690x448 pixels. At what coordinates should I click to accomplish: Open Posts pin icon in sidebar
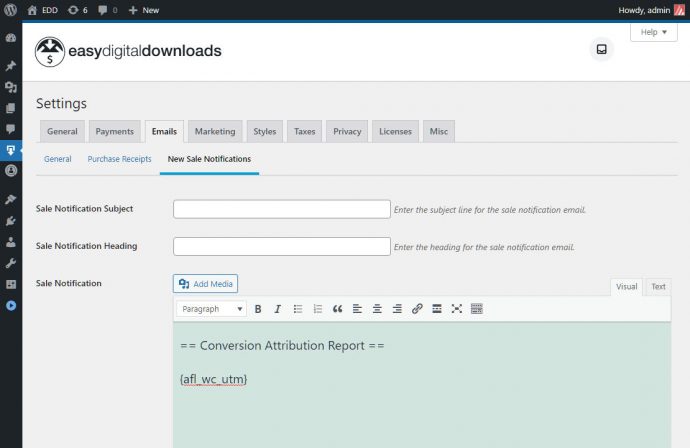click(11, 66)
